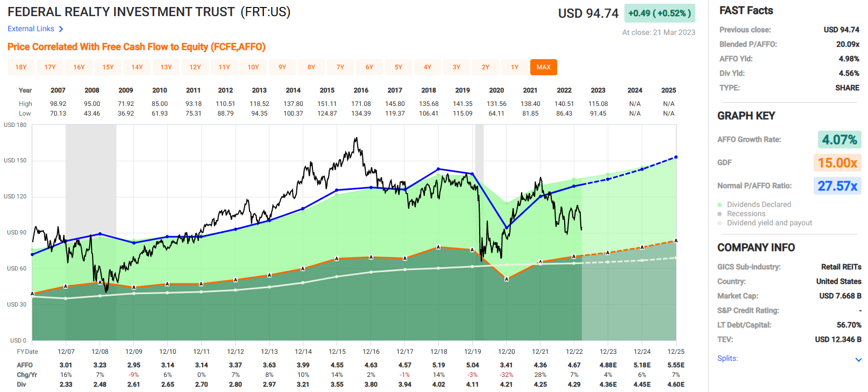
Task: Click the LT Debt/Capital value 56.70%
Action: [849, 325]
